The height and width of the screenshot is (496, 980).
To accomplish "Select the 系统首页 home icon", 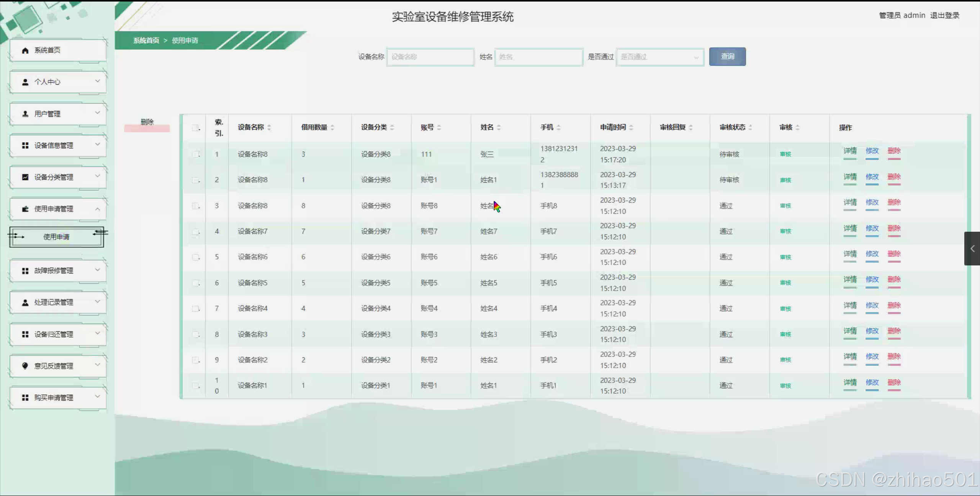I will [25, 50].
